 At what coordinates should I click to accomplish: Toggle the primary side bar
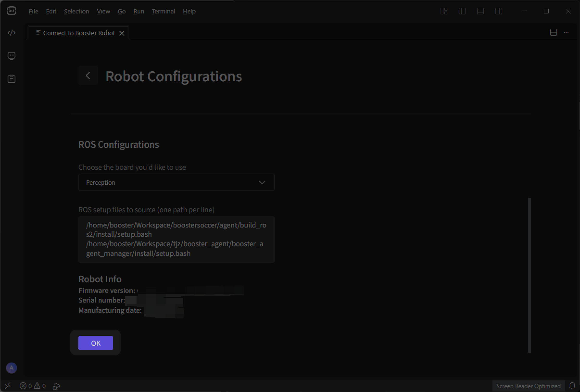point(462,11)
